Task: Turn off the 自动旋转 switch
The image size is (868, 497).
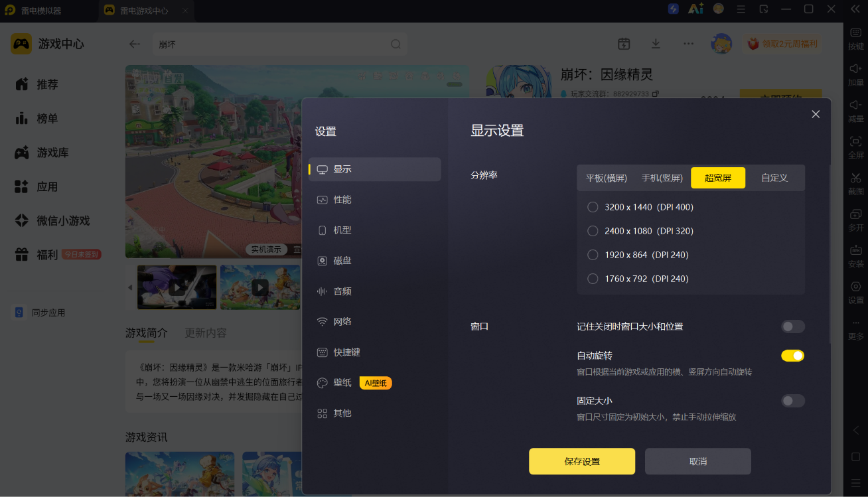Action: [x=793, y=356]
